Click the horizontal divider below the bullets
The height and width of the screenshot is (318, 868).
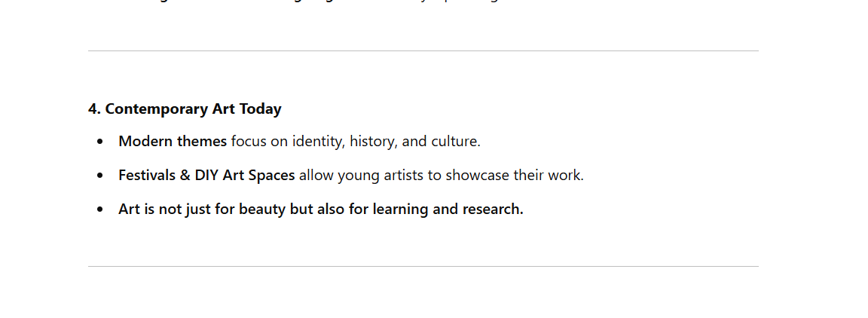pos(423,267)
